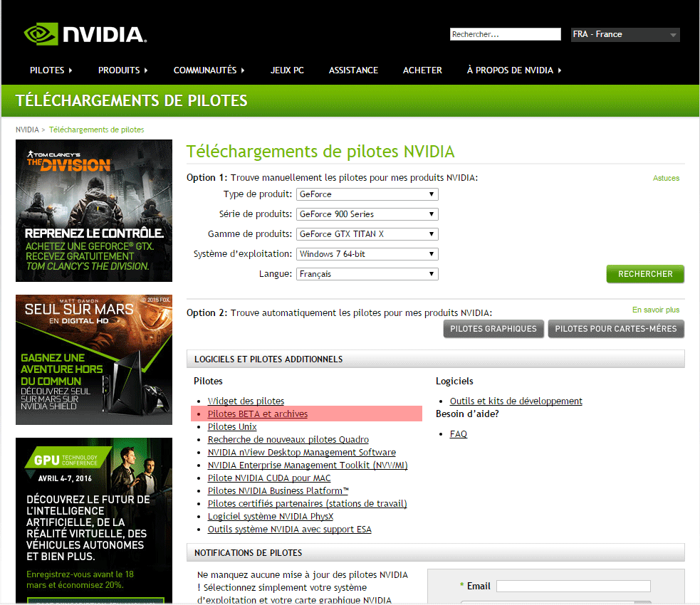Open the Gamme de produits dropdown

coord(367,233)
